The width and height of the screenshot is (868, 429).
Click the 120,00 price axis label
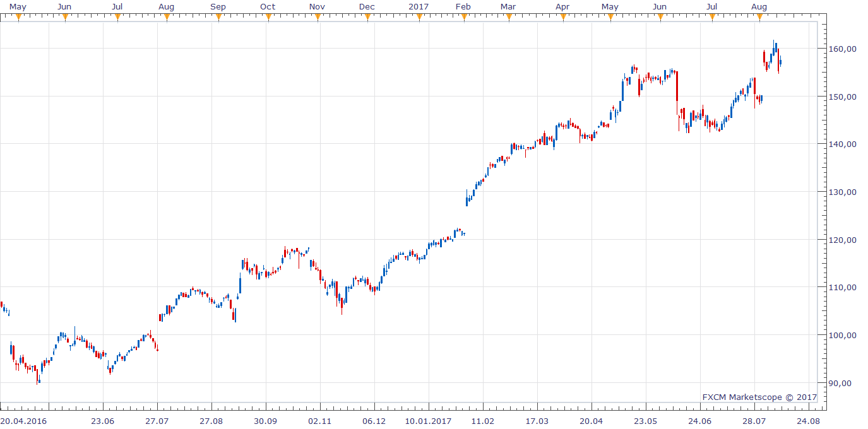[x=844, y=240]
